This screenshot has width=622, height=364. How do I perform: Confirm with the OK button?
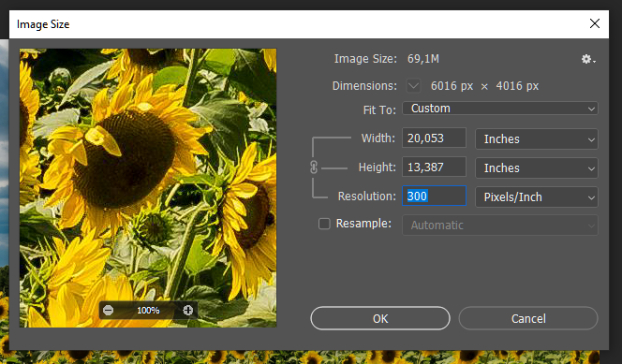point(380,318)
